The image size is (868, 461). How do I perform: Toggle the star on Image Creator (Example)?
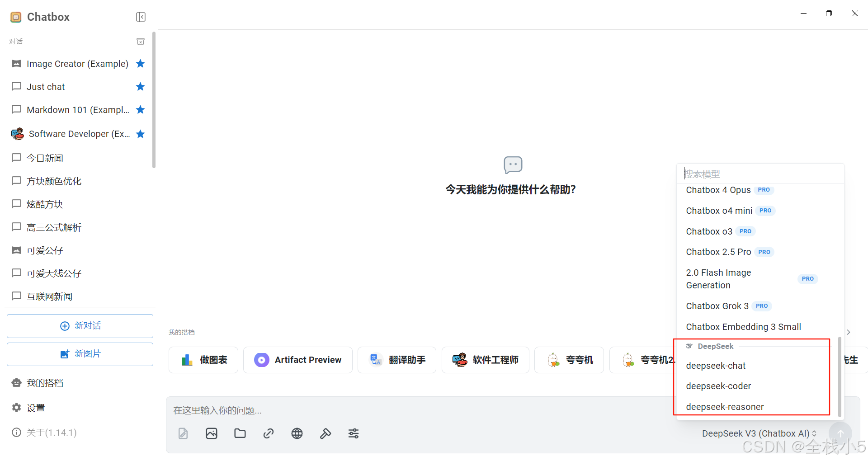[141, 64]
